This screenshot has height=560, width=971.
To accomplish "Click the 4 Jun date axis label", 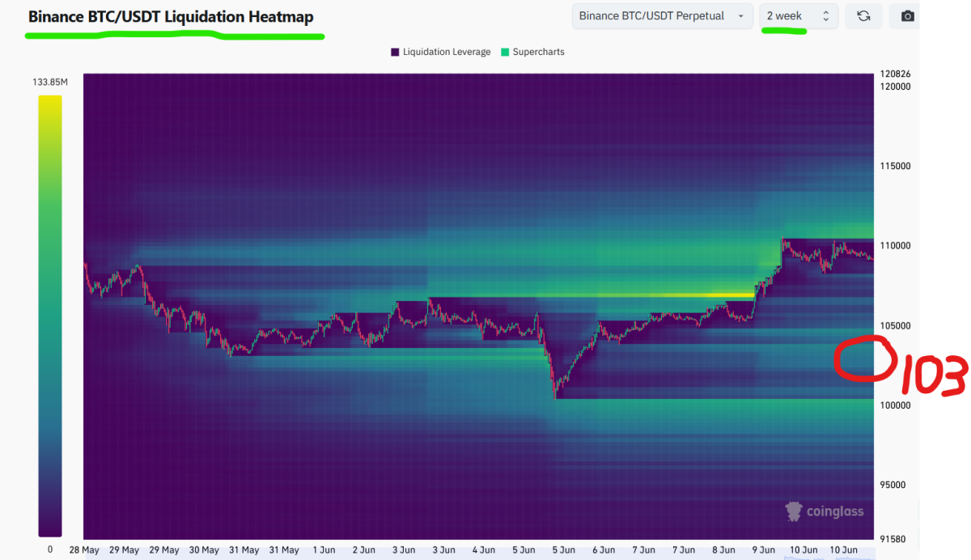I will pos(483,549).
